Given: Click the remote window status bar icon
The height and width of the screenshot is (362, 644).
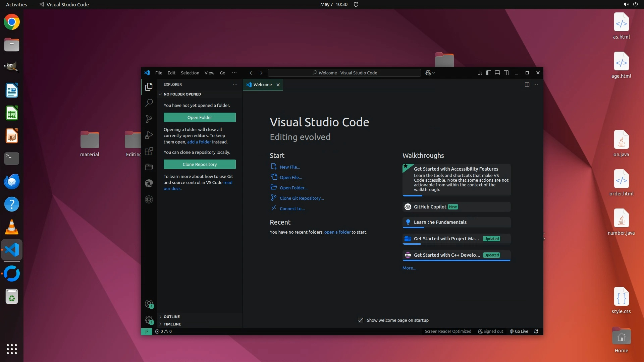Looking at the screenshot, I should click(146, 331).
